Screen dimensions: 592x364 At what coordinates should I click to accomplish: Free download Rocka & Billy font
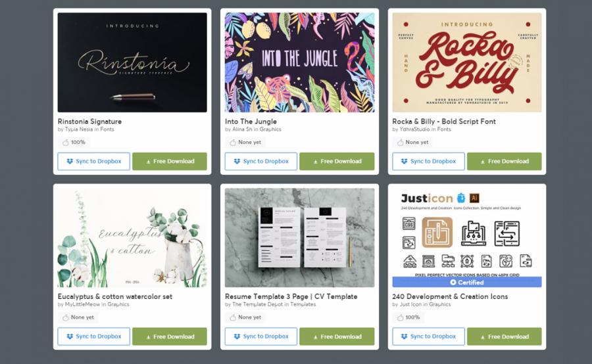504,161
